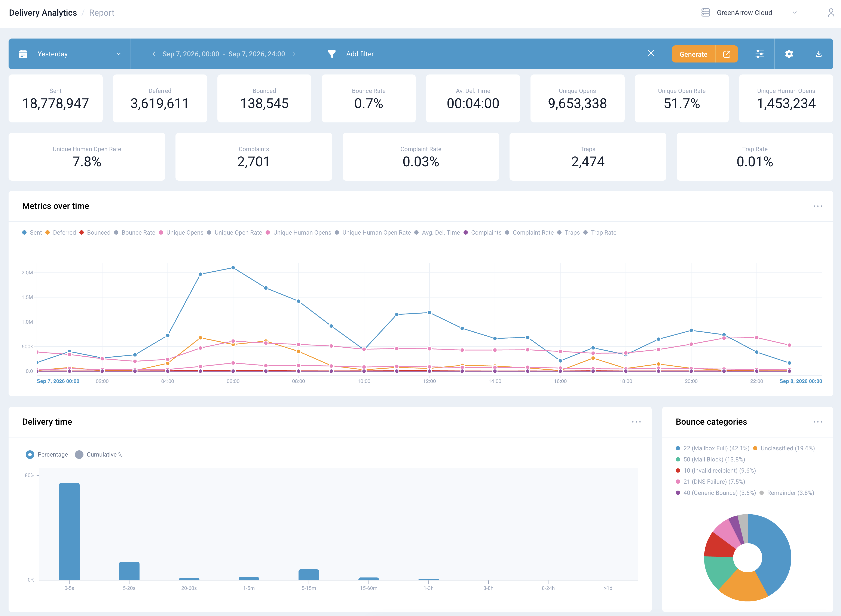Toggle 50 (Mail Block) bounce legend item
Screen dimensions: 841x616
coord(710,459)
